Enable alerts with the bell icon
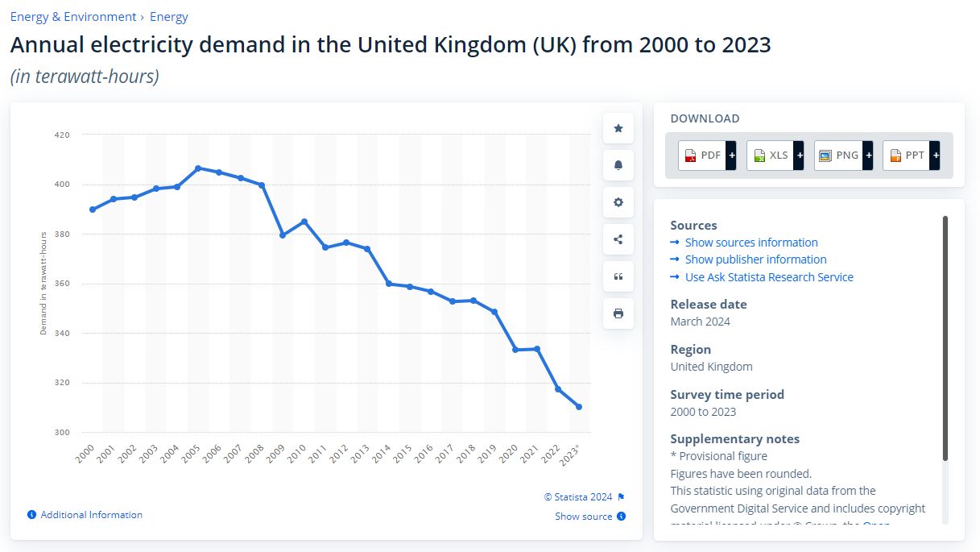 click(618, 164)
